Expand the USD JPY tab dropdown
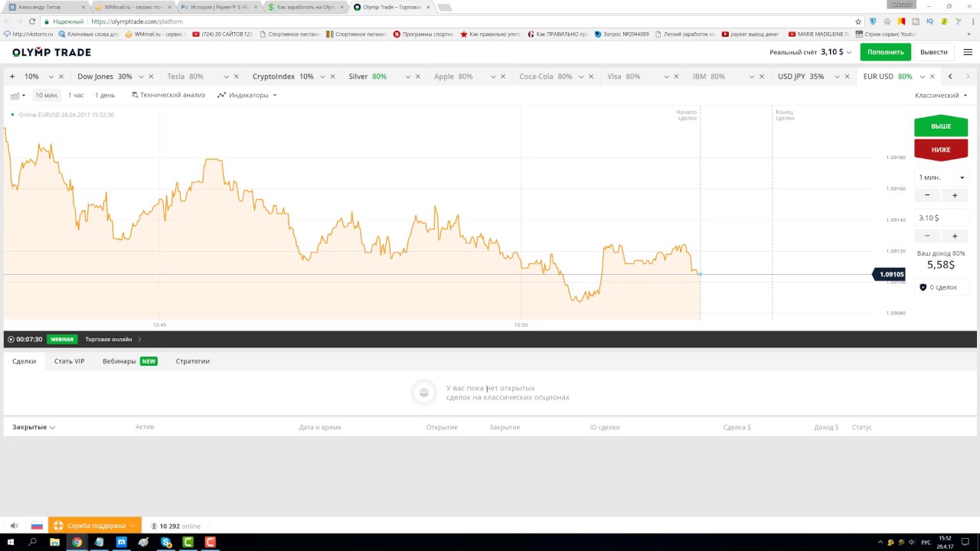Image resolution: width=980 pixels, height=551 pixels. pyautogui.click(x=837, y=77)
